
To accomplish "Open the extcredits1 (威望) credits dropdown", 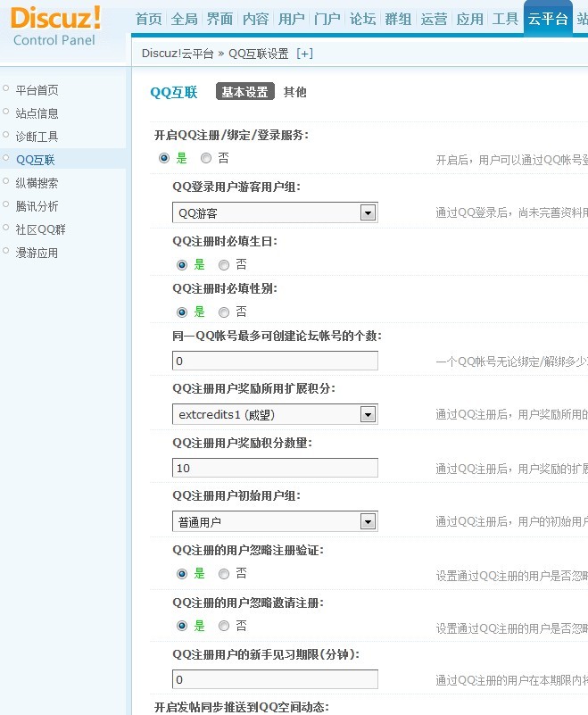I will [275, 414].
